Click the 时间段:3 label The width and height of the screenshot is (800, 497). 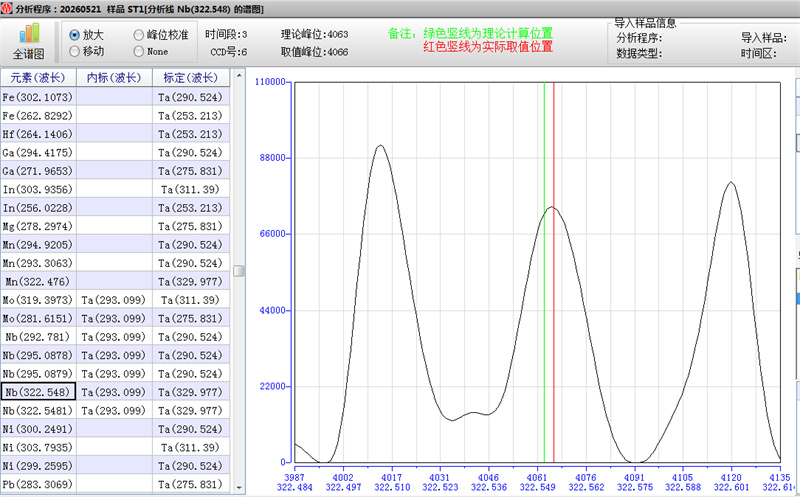pyautogui.click(x=226, y=34)
